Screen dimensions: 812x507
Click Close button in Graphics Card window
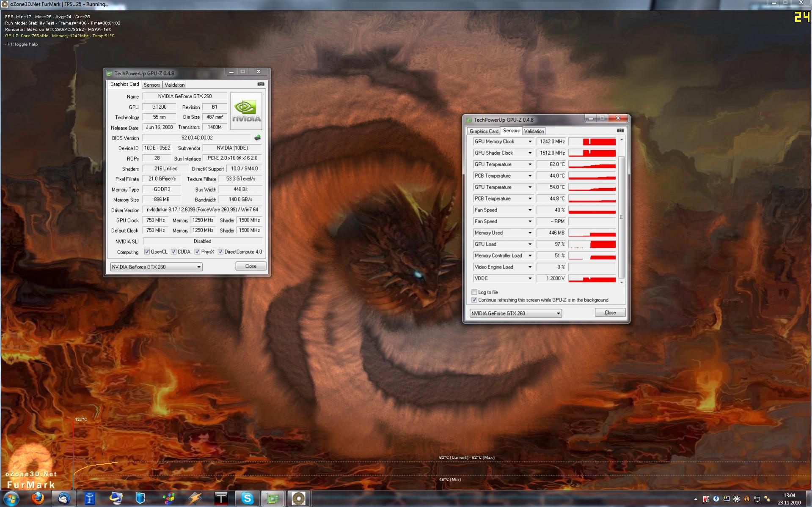251,266
